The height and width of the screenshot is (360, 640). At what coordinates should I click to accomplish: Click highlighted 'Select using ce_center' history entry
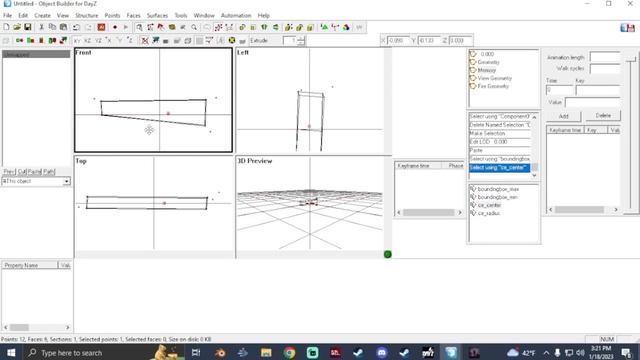click(x=500, y=167)
